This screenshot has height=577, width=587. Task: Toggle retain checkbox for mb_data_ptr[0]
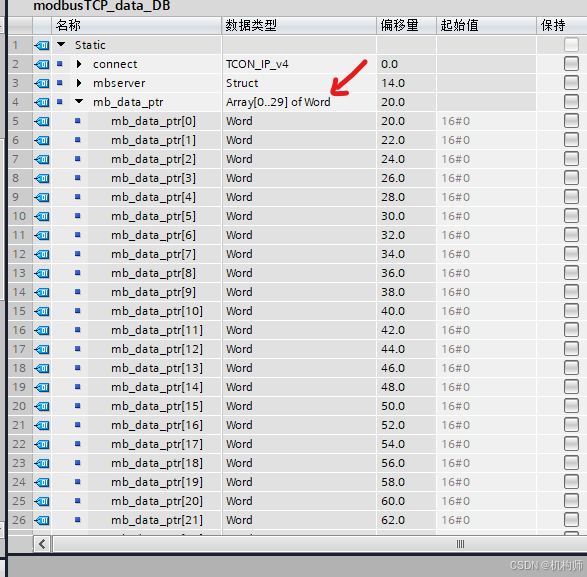571,121
